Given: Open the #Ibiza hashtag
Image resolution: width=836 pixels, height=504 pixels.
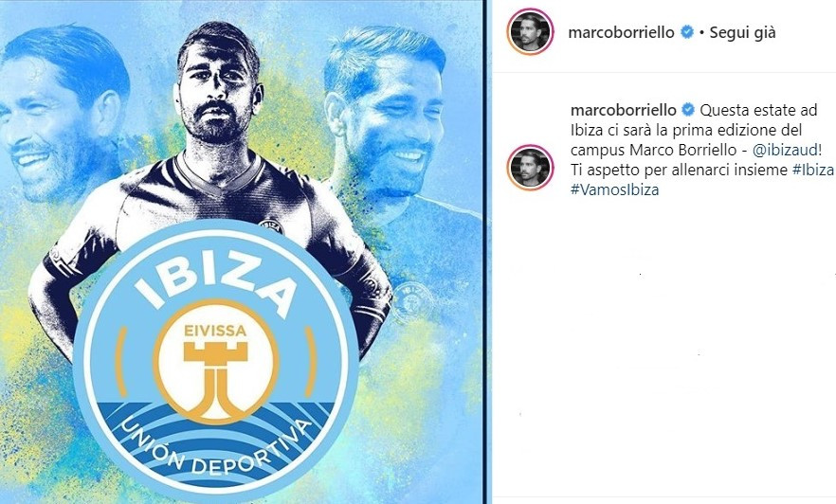Looking at the screenshot, I should [813, 170].
